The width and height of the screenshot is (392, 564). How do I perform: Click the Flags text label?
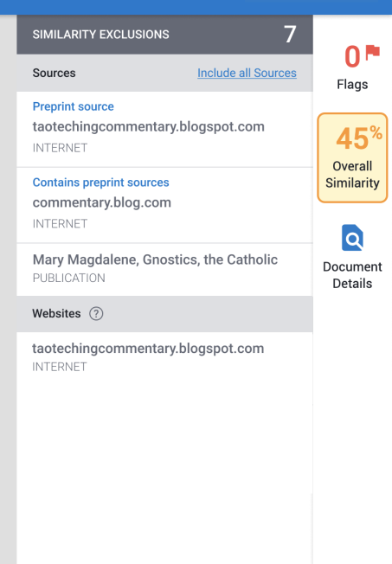pyautogui.click(x=352, y=85)
